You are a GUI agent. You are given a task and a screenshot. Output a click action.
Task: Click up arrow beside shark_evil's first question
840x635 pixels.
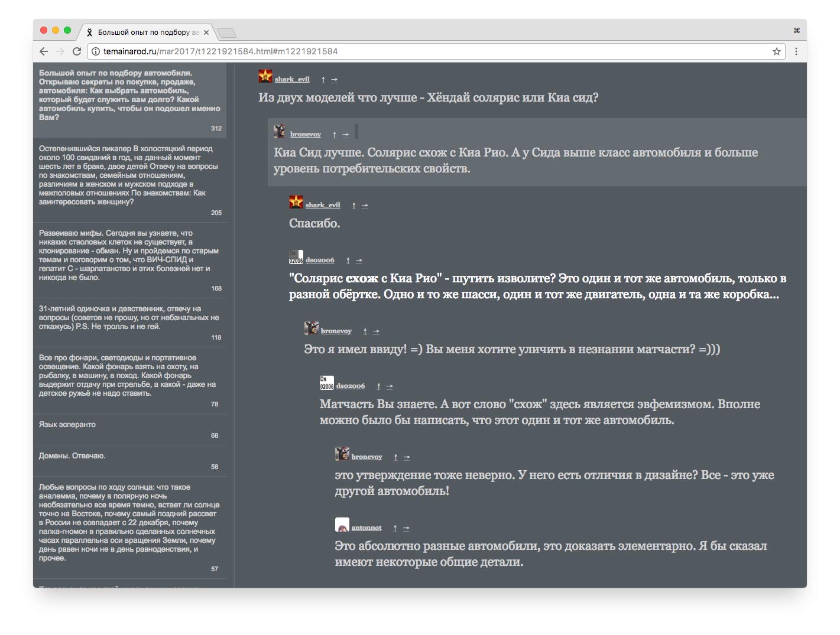click(x=323, y=79)
